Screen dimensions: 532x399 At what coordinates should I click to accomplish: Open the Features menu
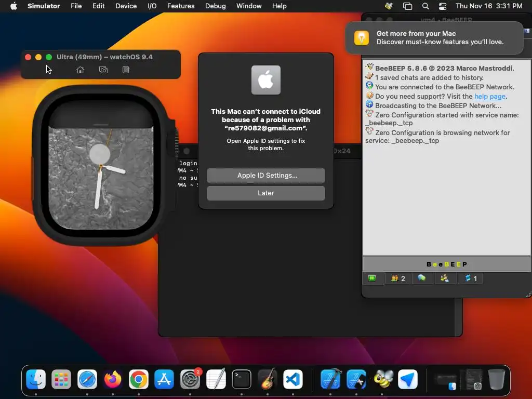coord(181,6)
